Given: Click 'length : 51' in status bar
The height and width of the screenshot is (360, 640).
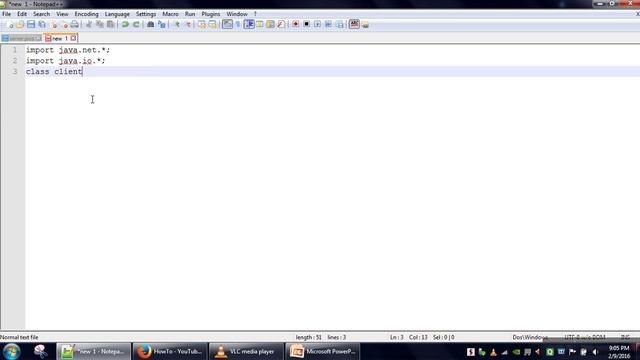Looking at the screenshot, I should (309, 337).
